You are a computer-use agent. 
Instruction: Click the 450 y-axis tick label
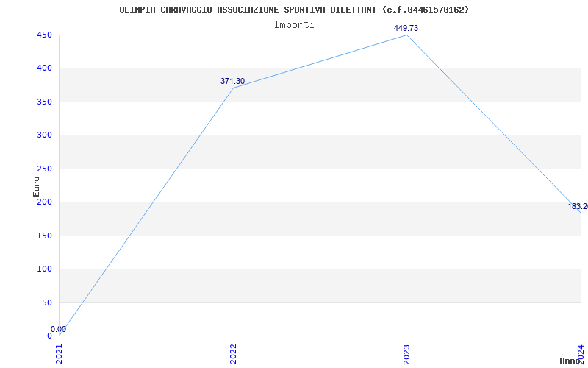[44, 35]
